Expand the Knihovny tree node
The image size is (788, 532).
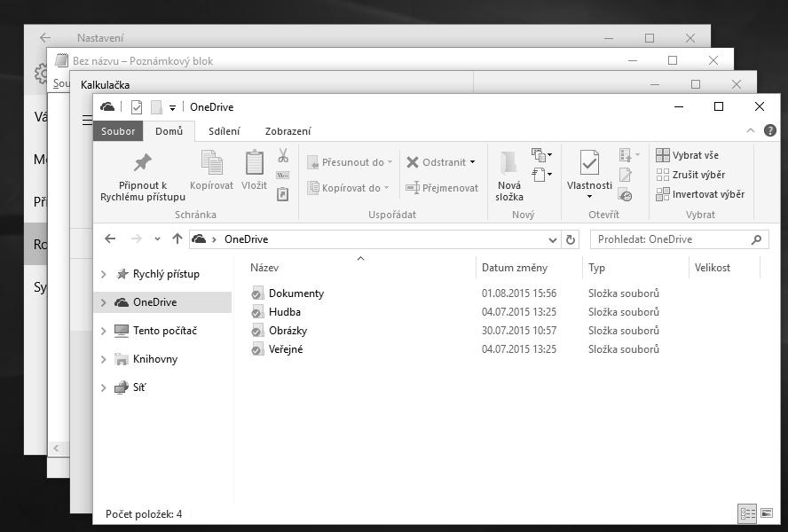click(104, 359)
